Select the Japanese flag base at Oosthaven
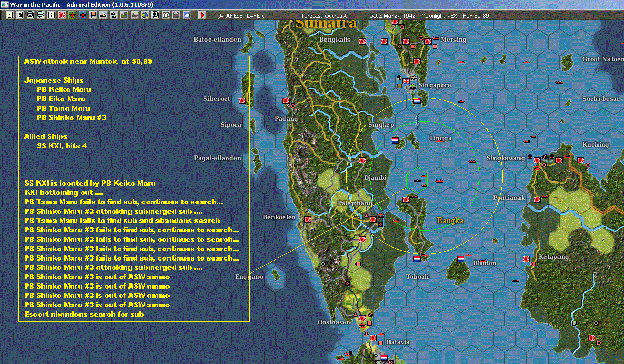The height and width of the screenshot is (364, 624). pos(362,318)
